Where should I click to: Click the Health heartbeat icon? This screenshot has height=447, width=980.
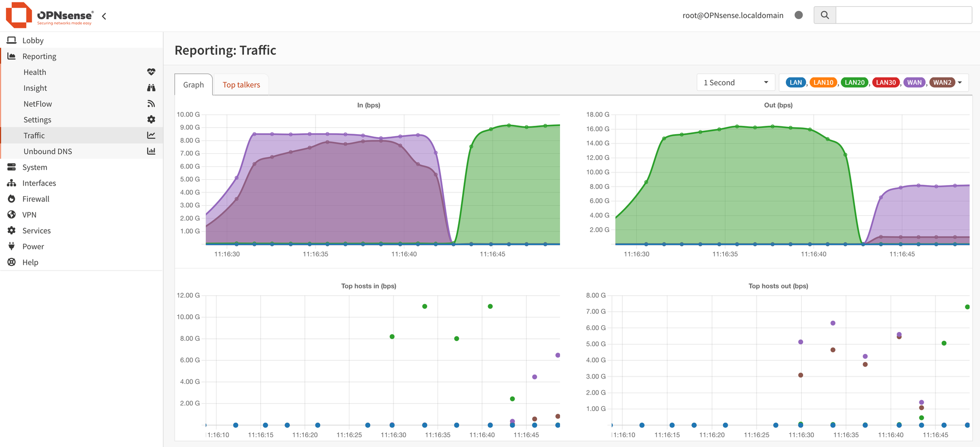pos(151,72)
